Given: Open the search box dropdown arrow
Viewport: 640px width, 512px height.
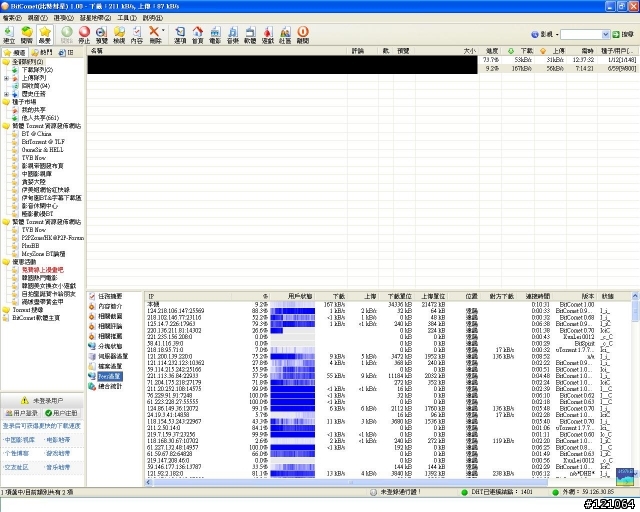Looking at the screenshot, I should pyautogui.click(x=606, y=35).
